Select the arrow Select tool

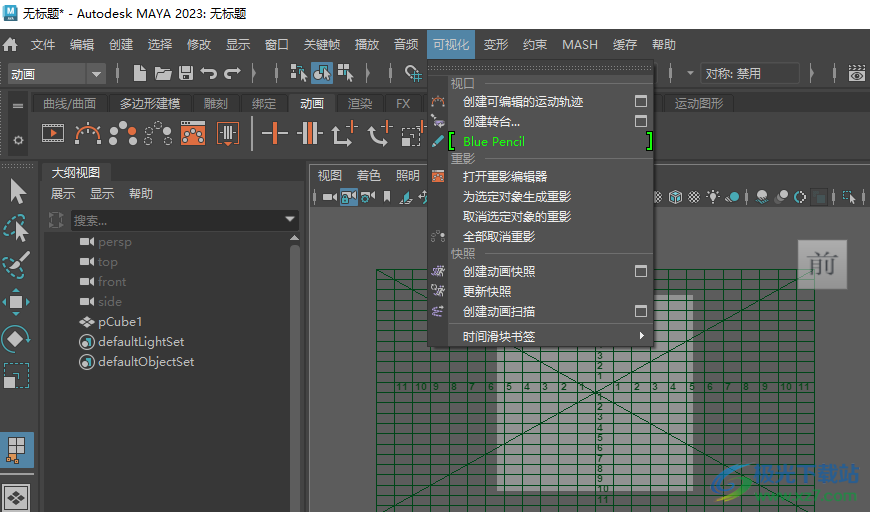(17, 192)
